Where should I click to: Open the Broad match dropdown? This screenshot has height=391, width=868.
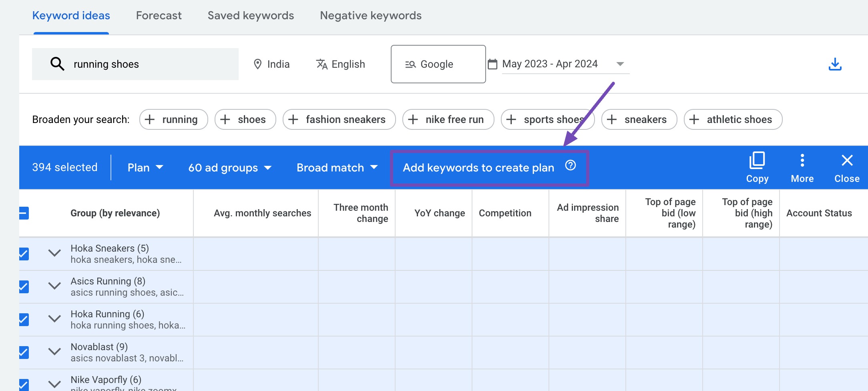tap(337, 167)
